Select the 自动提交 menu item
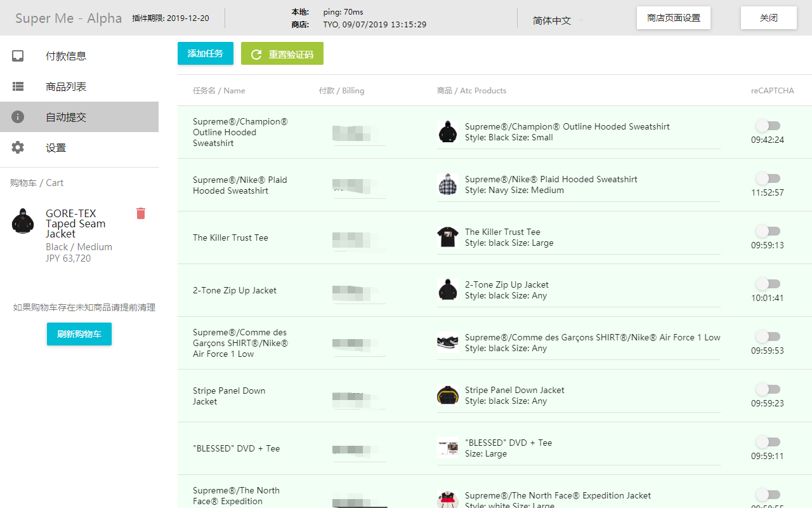The image size is (812, 508). point(79,117)
